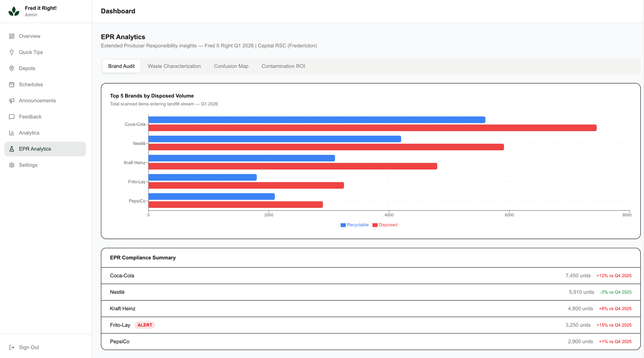Image resolution: width=644 pixels, height=358 pixels.
Task: Click the PepsiCo chart axis label
Action: tap(137, 201)
